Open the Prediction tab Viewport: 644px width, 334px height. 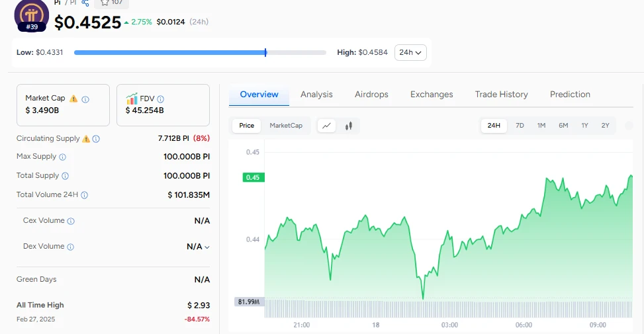(570, 95)
